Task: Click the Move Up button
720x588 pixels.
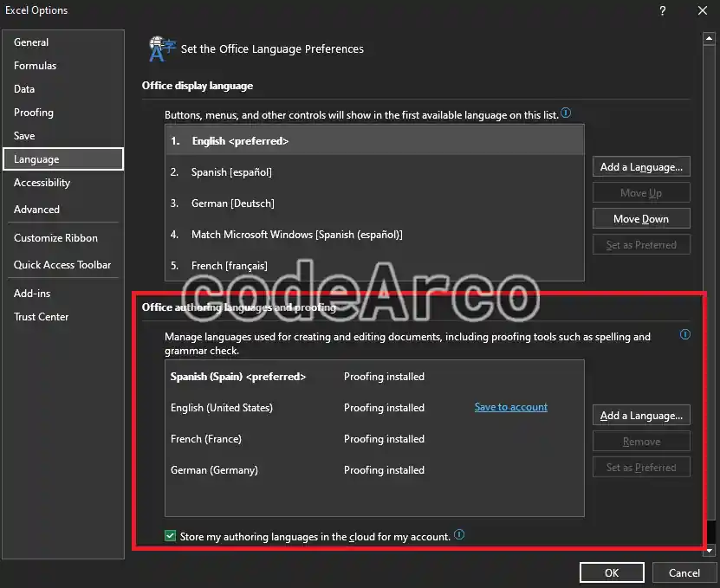Action: [641, 193]
